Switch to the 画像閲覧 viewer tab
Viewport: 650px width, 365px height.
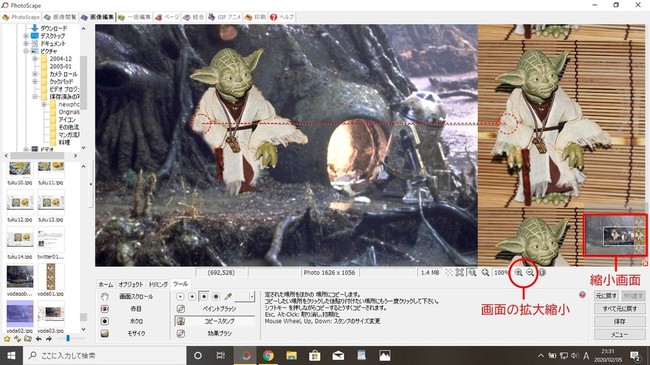[x=60, y=17]
